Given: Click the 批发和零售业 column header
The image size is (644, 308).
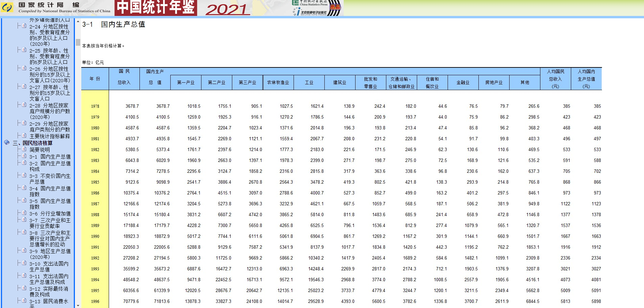Looking at the screenshot, I should click(x=371, y=82).
